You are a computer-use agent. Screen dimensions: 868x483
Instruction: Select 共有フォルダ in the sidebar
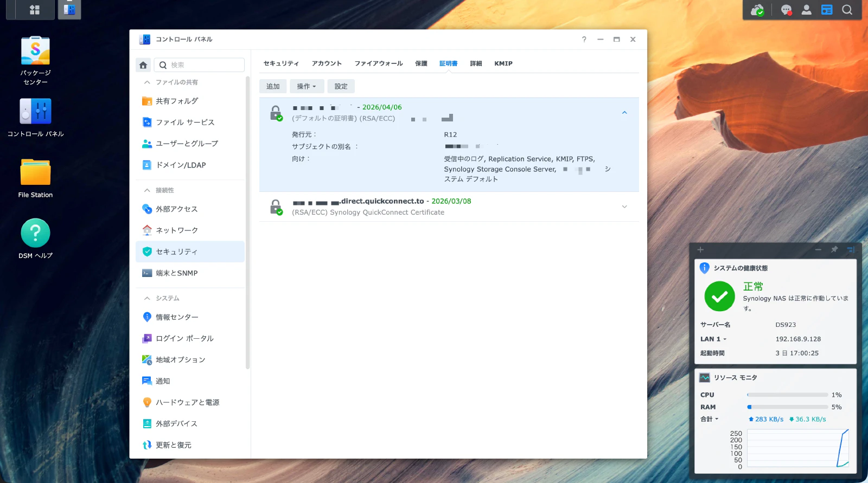(177, 101)
